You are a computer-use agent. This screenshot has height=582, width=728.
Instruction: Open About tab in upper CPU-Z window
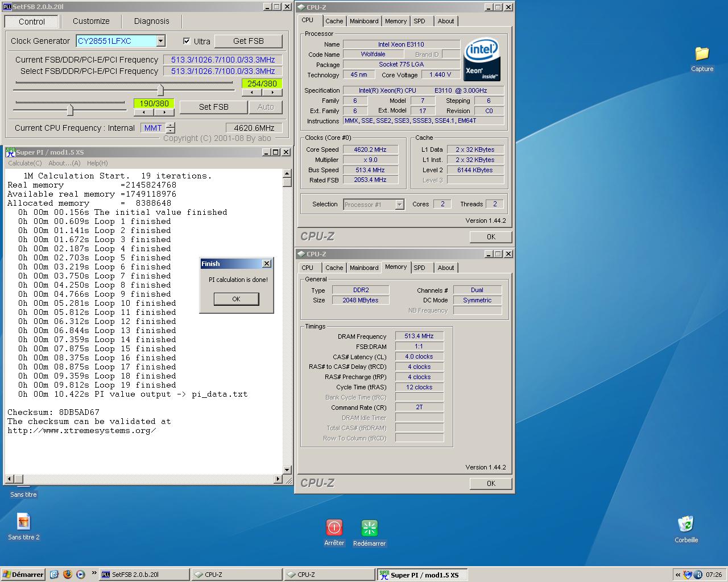pyautogui.click(x=446, y=21)
